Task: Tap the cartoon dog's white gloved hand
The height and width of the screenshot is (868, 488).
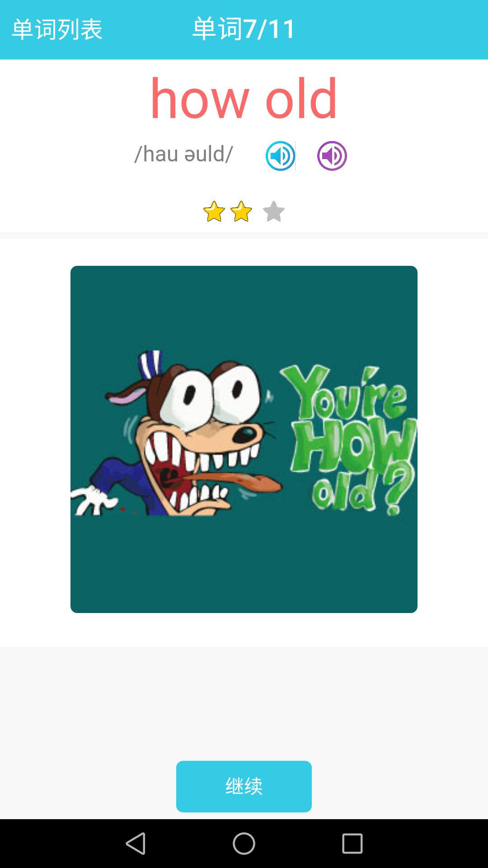Action: pyautogui.click(x=93, y=500)
